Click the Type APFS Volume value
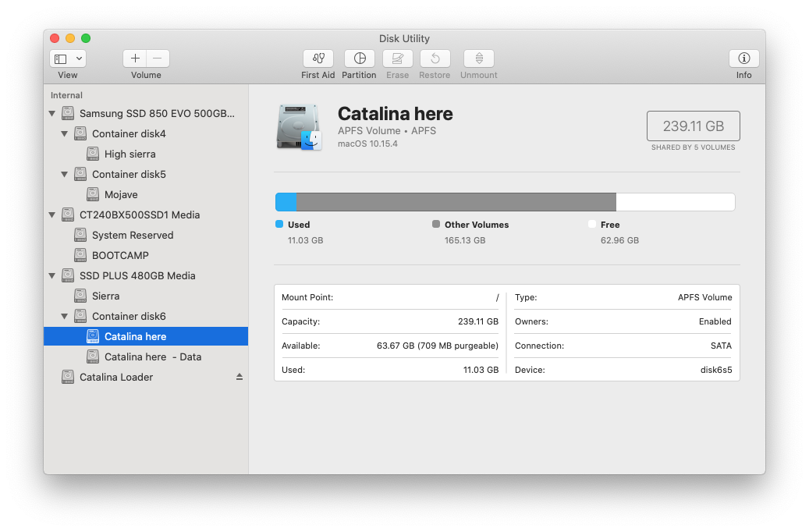 704,298
